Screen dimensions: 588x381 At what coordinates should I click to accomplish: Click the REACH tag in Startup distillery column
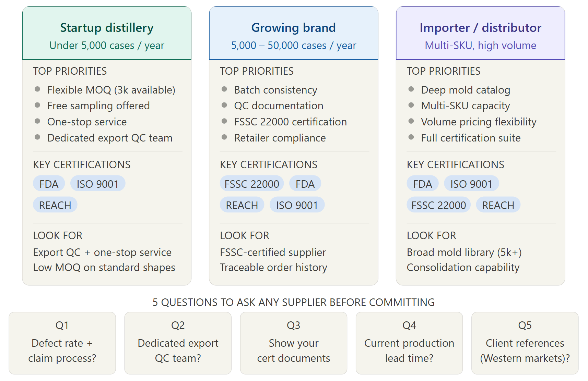click(x=55, y=205)
